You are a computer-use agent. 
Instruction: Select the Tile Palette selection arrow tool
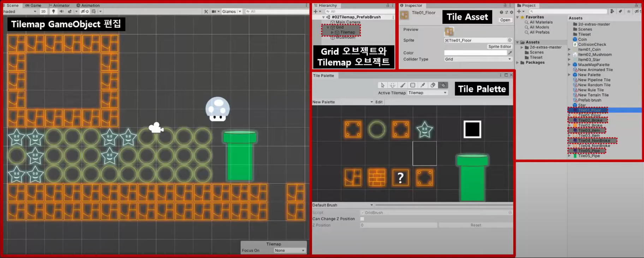(382, 85)
